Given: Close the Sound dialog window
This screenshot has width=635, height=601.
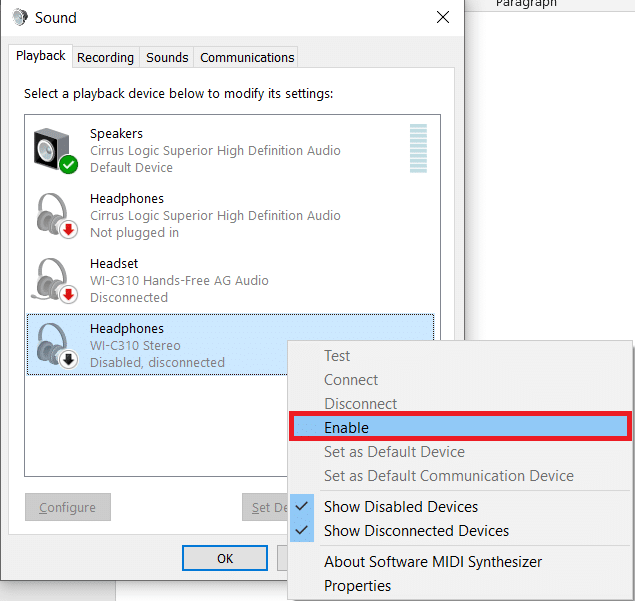Looking at the screenshot, I should tap(443, 18).
